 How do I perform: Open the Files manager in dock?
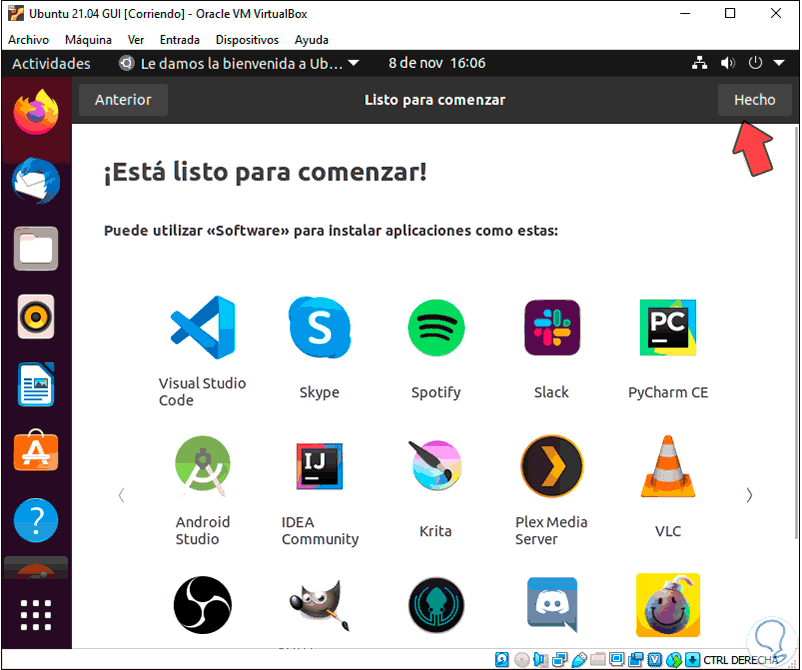coord(36,249)
